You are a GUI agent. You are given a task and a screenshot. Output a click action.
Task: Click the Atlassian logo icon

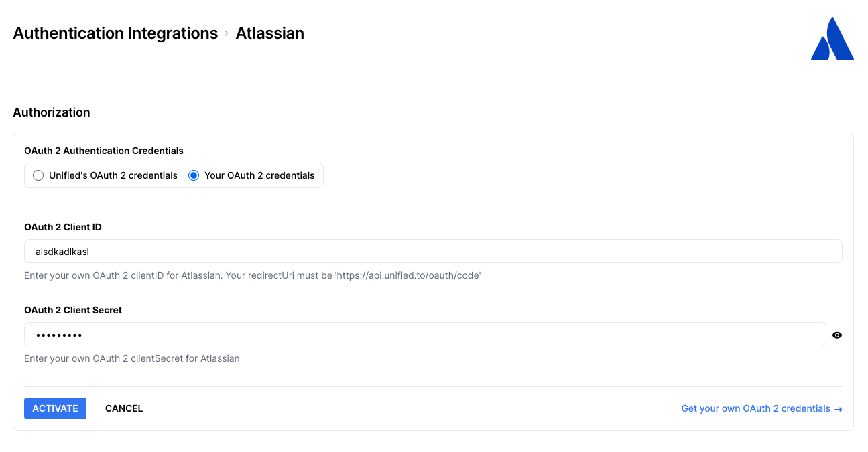(x=832, y=40)
